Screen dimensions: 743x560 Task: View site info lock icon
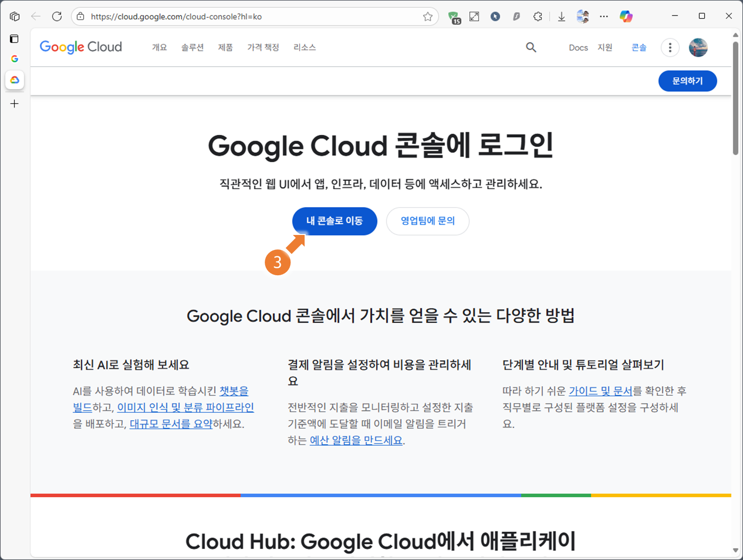(81, 16)
